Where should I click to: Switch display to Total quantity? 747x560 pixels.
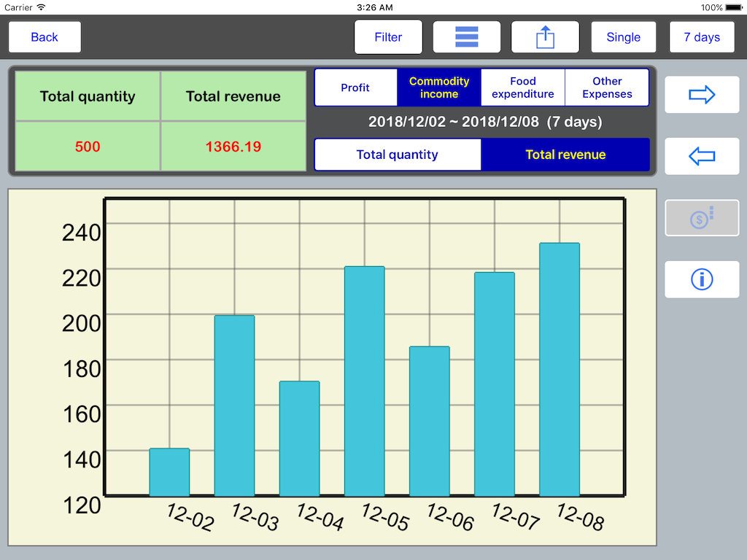pyautogui.click(x=398, y=155)
